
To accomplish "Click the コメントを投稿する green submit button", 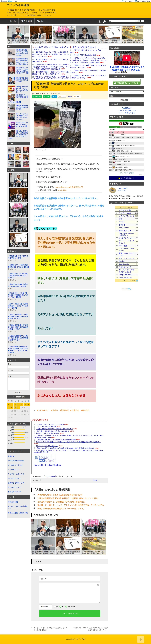I will pyautogui.click(x=70, y=614).
